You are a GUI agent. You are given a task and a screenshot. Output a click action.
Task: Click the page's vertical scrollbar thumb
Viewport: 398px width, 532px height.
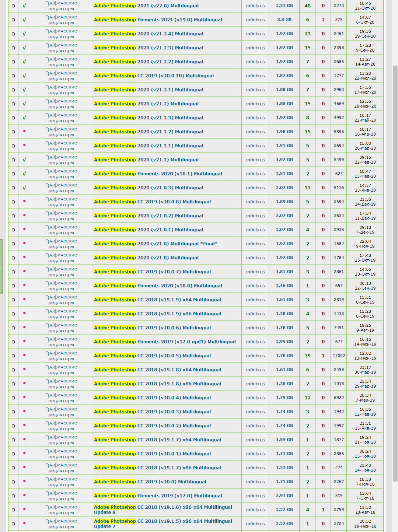pos(395,273)
